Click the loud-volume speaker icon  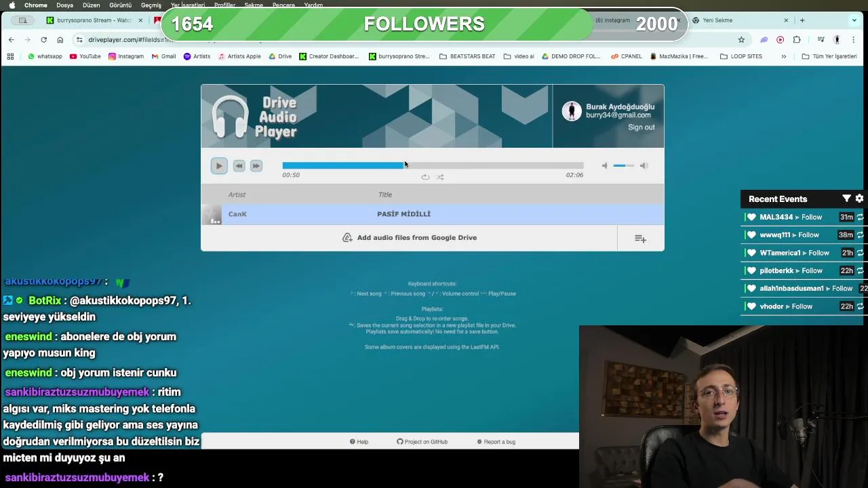644,165
